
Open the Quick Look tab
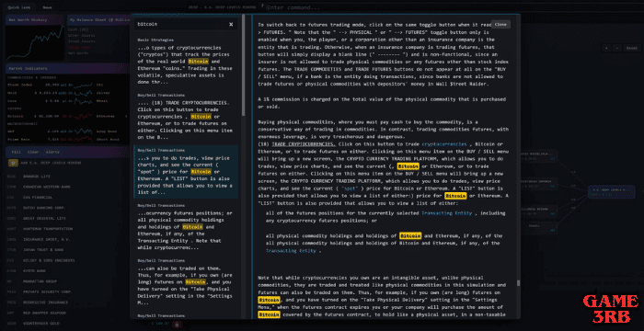[x=19, y=7]
